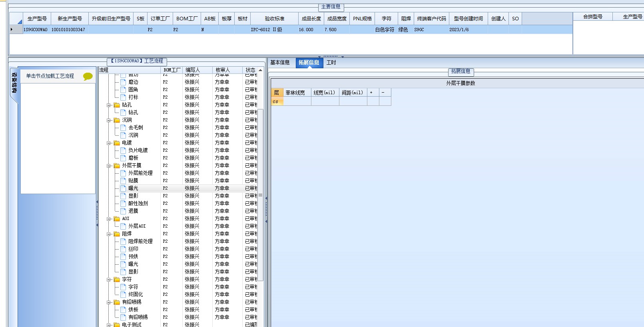The height and width of the screenshot is (327, 644).
Task: Sort by the 生产型号 column header
Action: [37, 19]
